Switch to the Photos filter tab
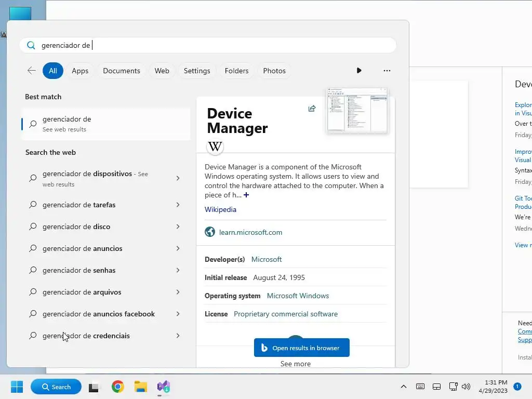This screenshot has height=399, width=532. pyautogui.click(x=274, y=71)
